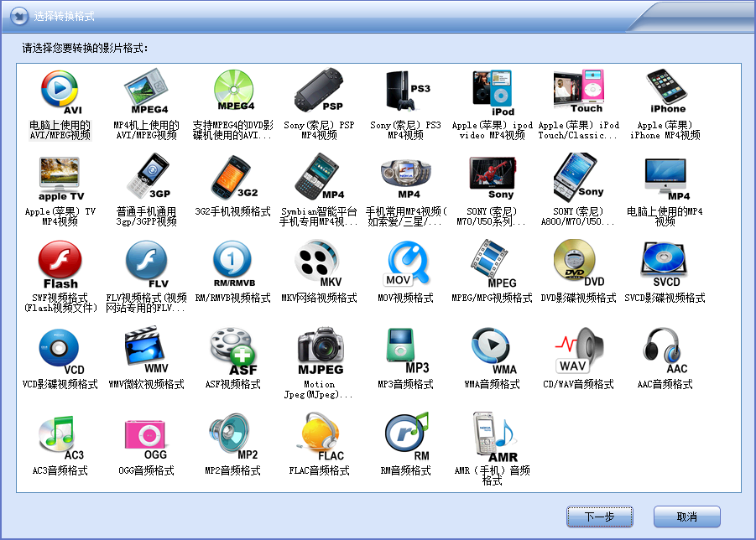Choose the Sony M70/U50 series icon

(493, 177)
